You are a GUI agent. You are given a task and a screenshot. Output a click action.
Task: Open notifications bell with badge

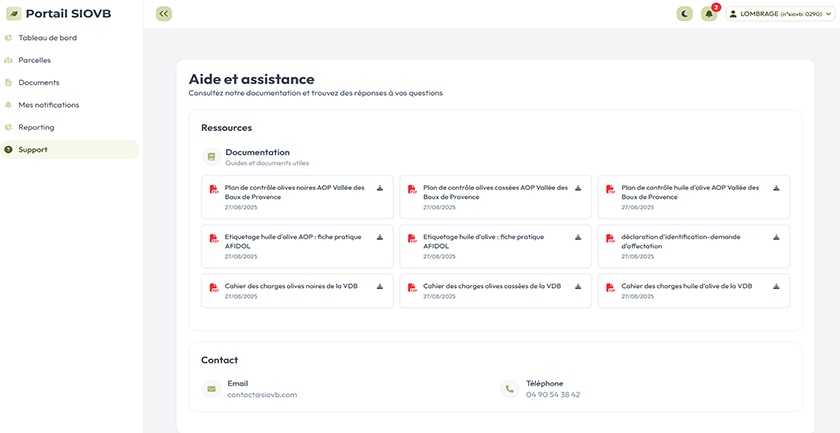click(x=709, y=14)
